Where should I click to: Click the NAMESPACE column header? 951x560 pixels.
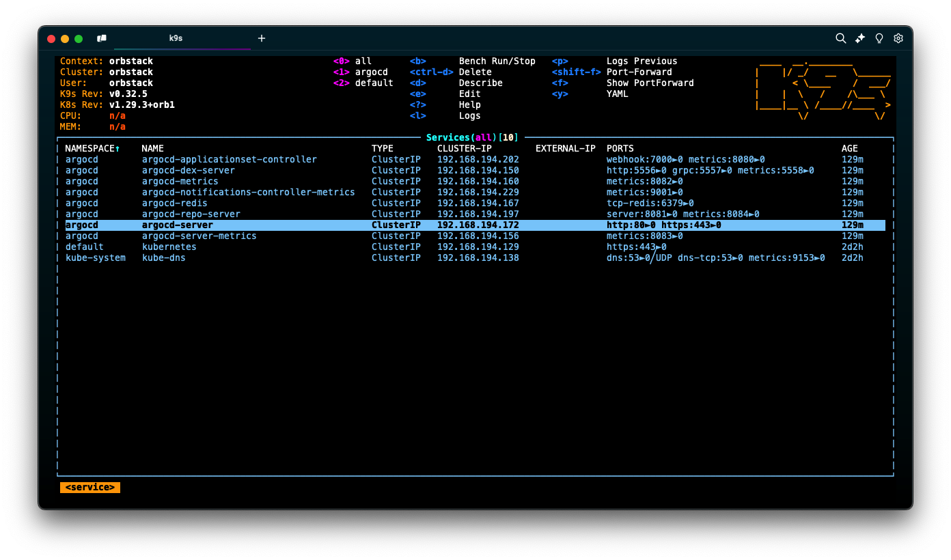click(x=92, y=148)
